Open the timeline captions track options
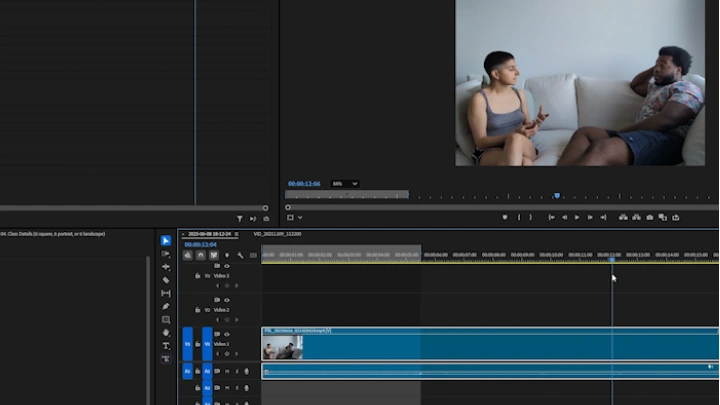 (x=253, y=255)
